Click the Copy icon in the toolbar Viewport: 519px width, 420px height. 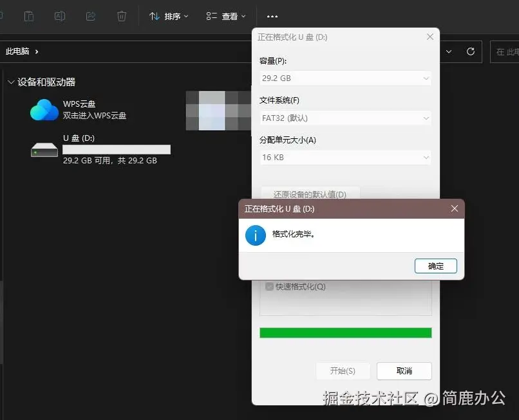coord(3,16)
